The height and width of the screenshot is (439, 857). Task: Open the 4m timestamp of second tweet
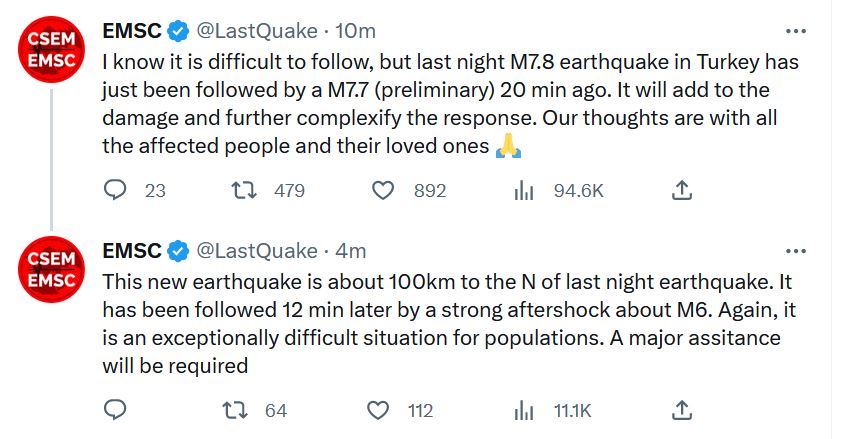(x=350, y=250)
